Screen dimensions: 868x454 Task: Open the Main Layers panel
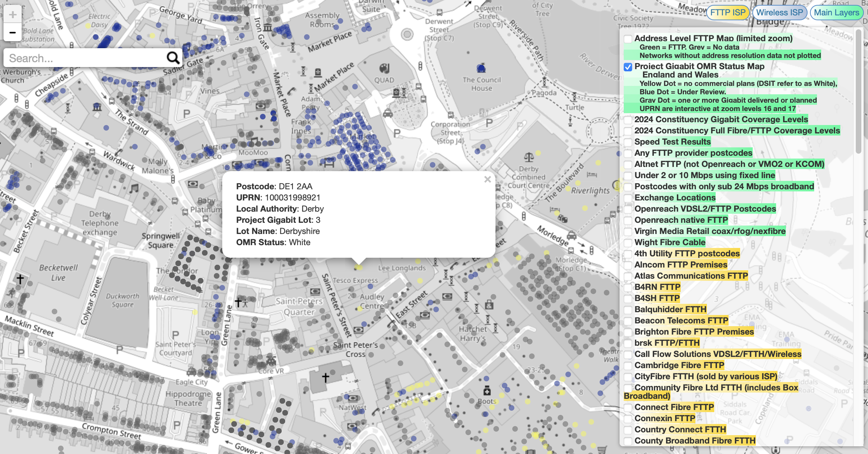tap(837, 12)
